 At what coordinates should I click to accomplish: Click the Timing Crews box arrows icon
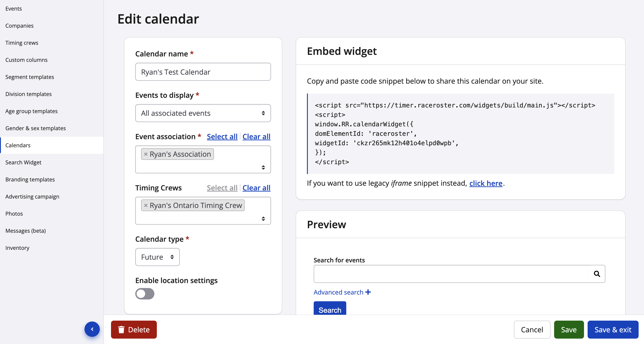263,219
